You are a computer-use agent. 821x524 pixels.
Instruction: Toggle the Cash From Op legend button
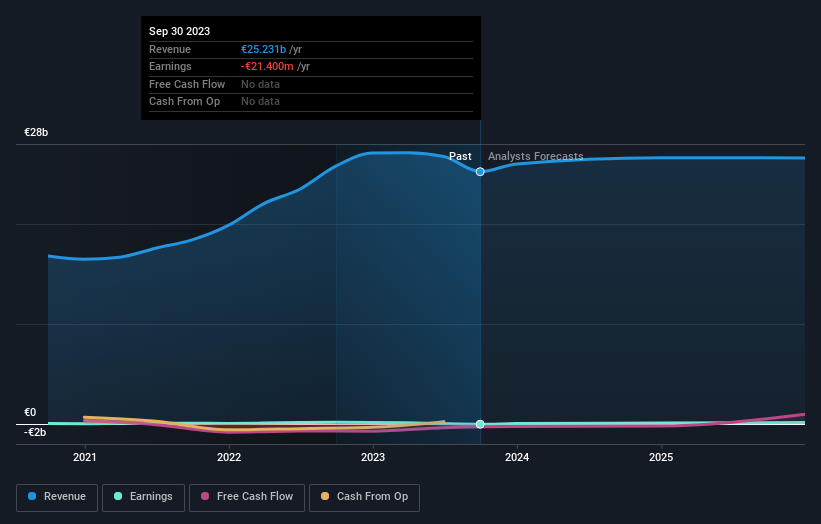[x=364, y=497]
